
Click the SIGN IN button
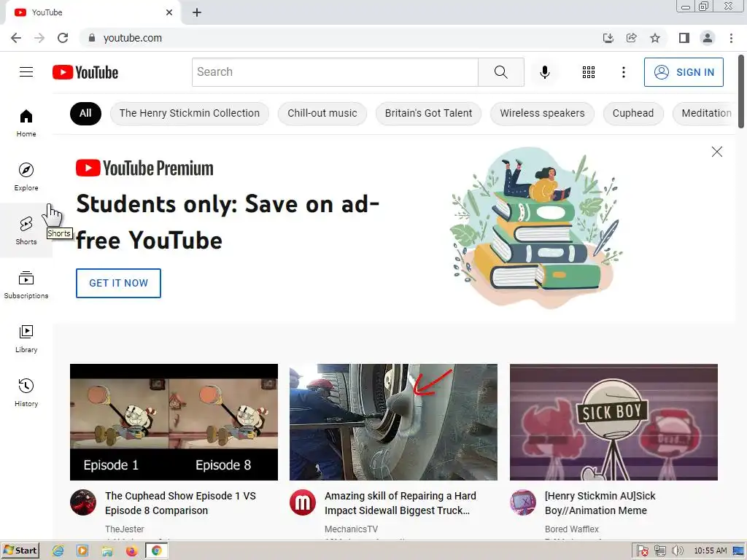684,72
